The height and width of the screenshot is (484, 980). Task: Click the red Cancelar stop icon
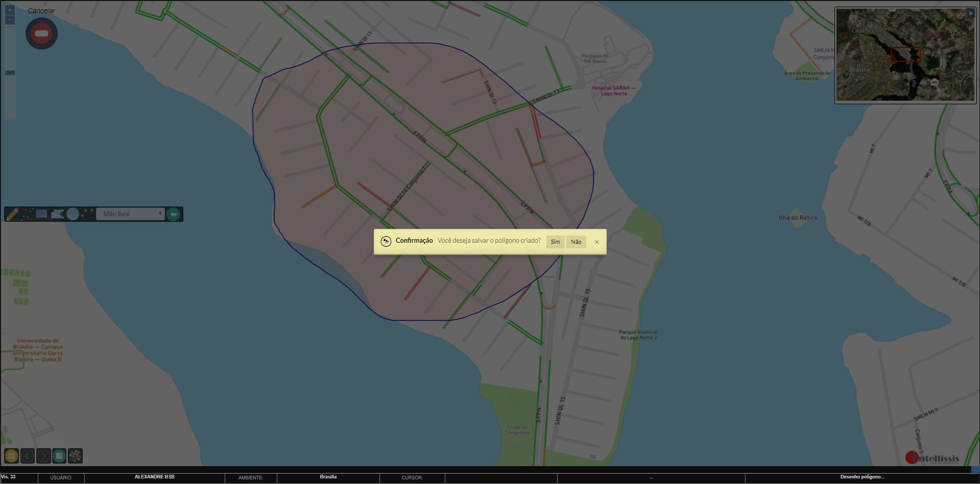[x=41, y=34]
